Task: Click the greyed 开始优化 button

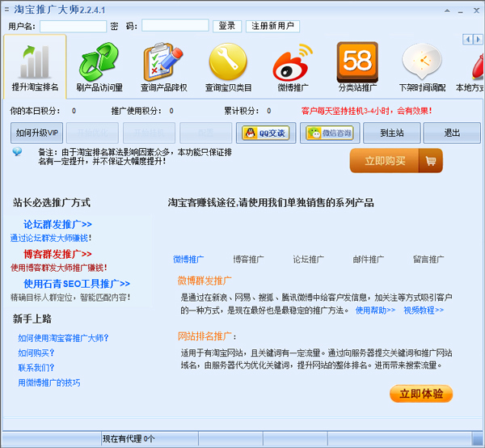Action: pyautogui.click(x=92, y=133)
